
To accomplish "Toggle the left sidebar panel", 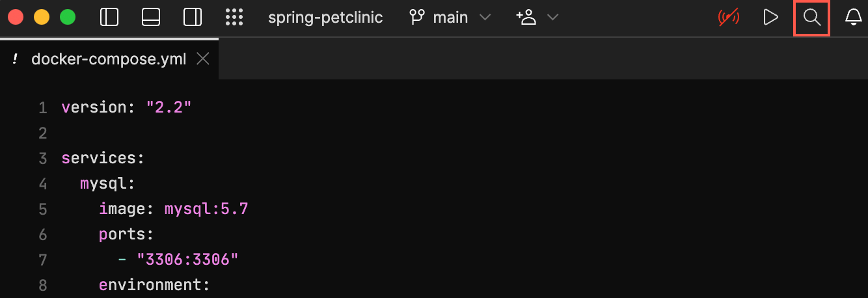I will (x=109, y=18).
